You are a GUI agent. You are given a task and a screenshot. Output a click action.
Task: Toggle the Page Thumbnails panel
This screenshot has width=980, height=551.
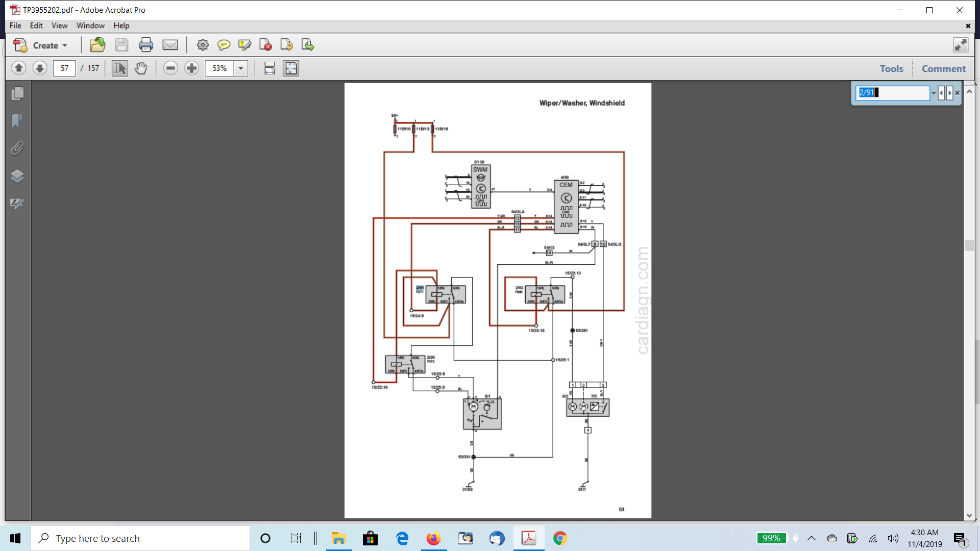pyautogui.click(x=17, y=93)
